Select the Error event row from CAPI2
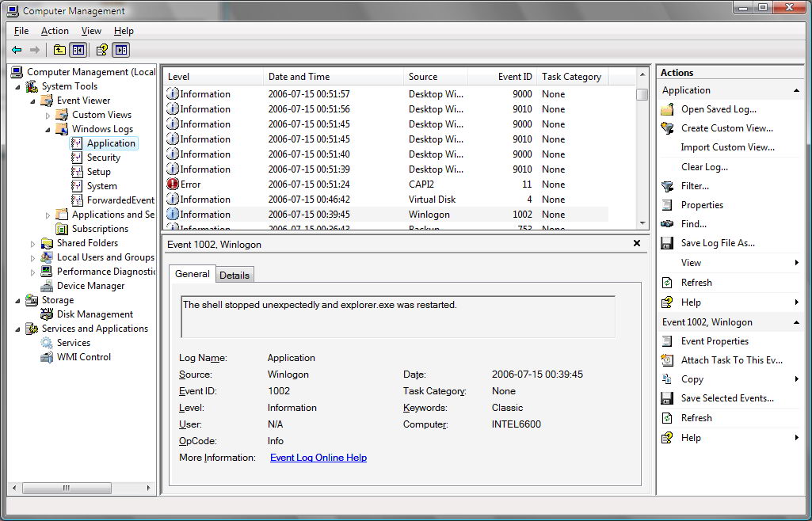This screenshot has height=521, width=812. pyautogui.click(x=387, y=184)
